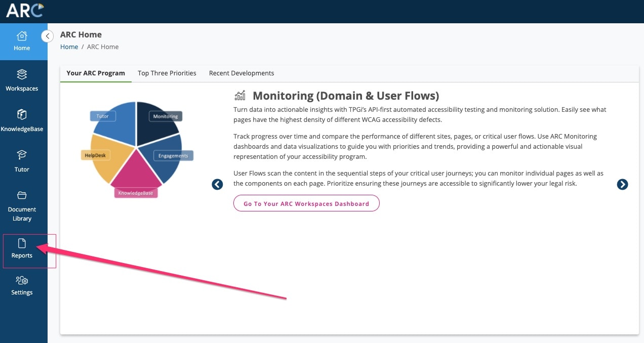Open the Tutor sidebar icon
Image resolution: width=644 pixels, height=343 pixels.
[22, 162]
